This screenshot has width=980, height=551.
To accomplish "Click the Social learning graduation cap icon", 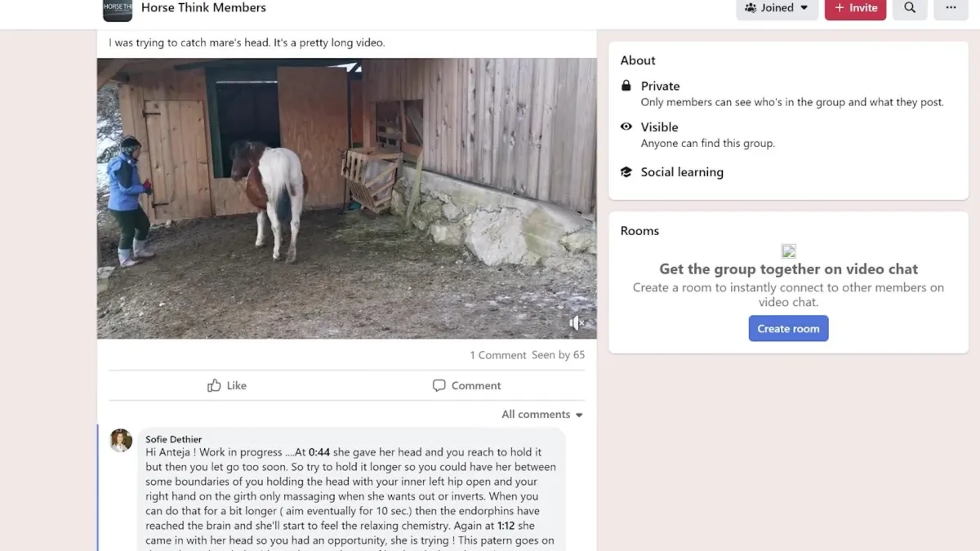I will (x=626, y=172).
